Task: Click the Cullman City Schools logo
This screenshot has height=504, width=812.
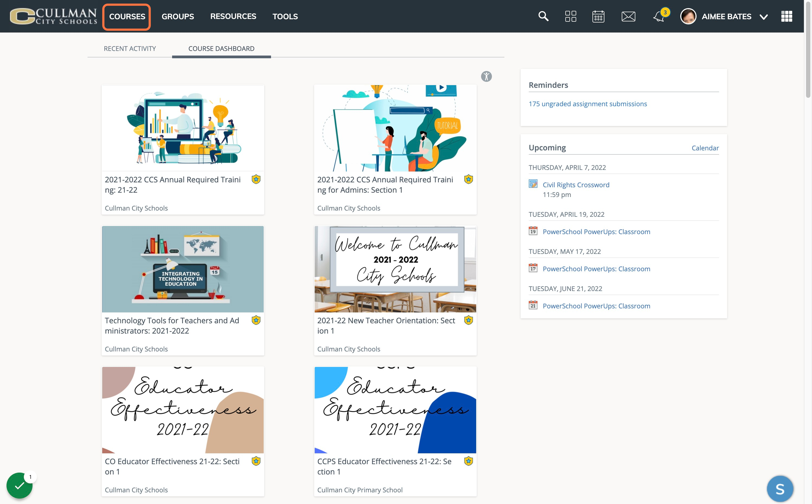Action: tap(53, 16)
